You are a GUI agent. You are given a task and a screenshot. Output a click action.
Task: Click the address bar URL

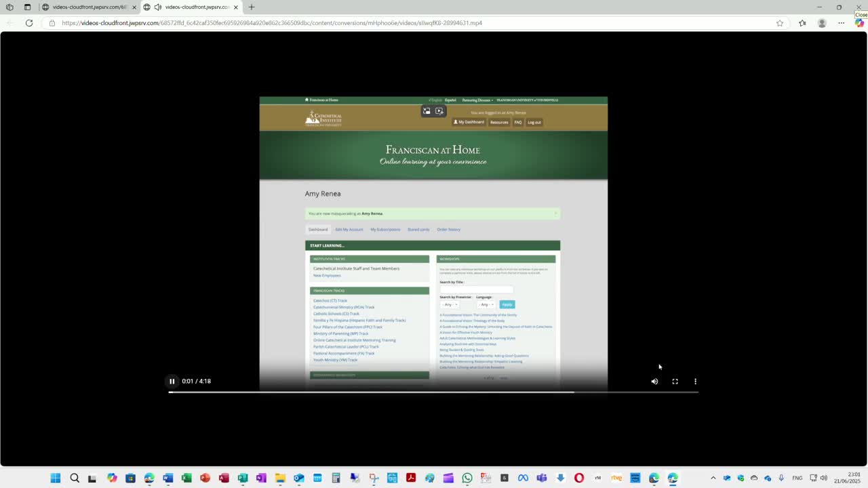coord(272,23)
